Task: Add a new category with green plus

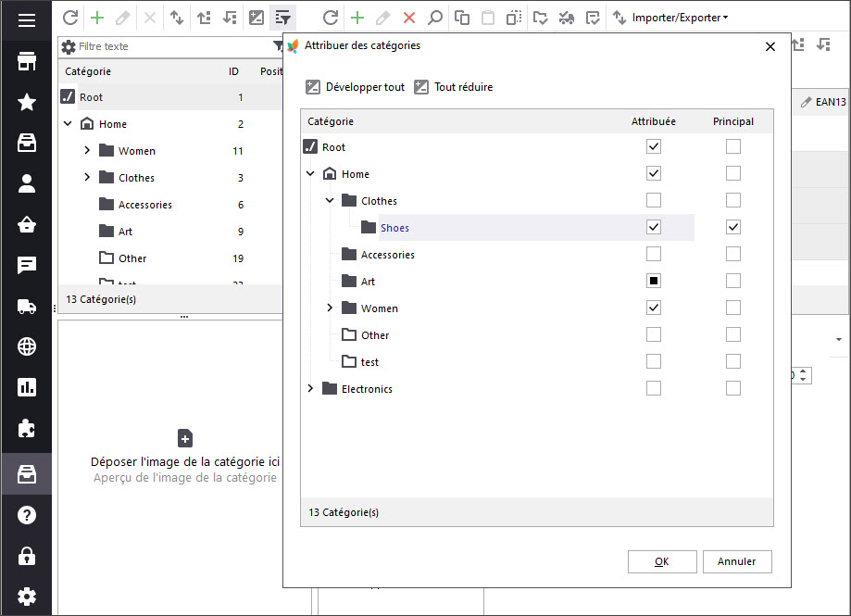Action: [97, 18]
